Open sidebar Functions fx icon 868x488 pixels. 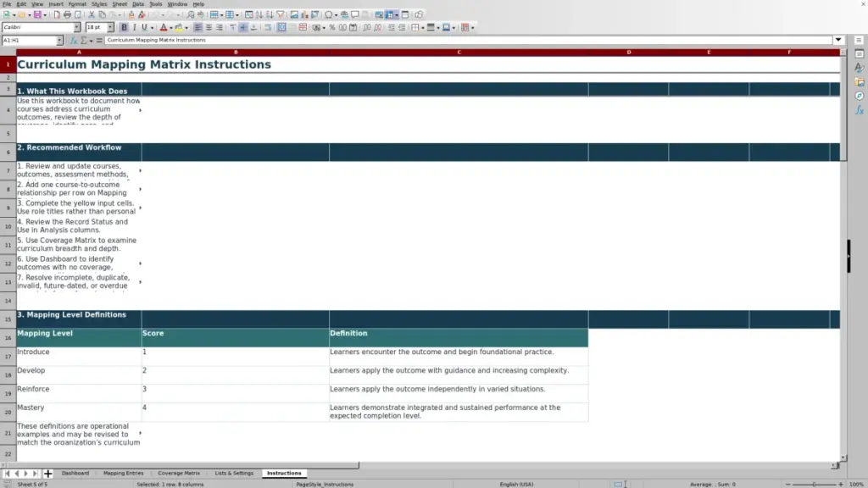click(x=860, y=110)
